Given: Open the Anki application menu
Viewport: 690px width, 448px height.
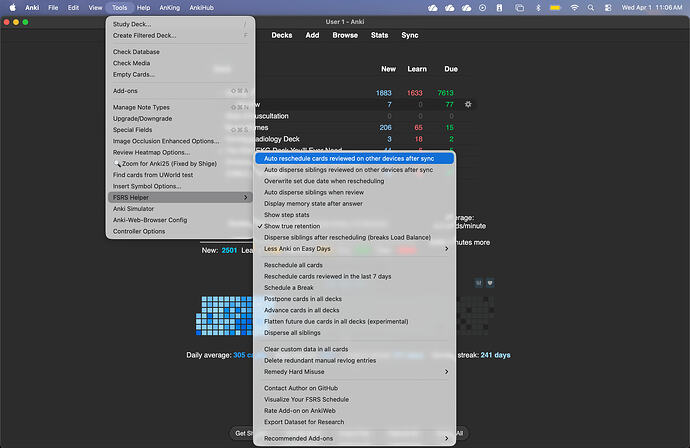Looking at the screenshot, I should [x=32, y=7].
